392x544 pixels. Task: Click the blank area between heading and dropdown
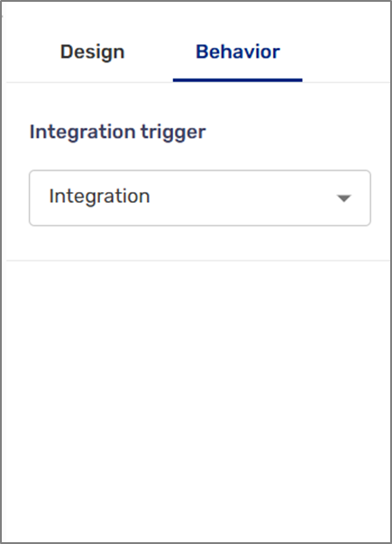coord(200,156)
